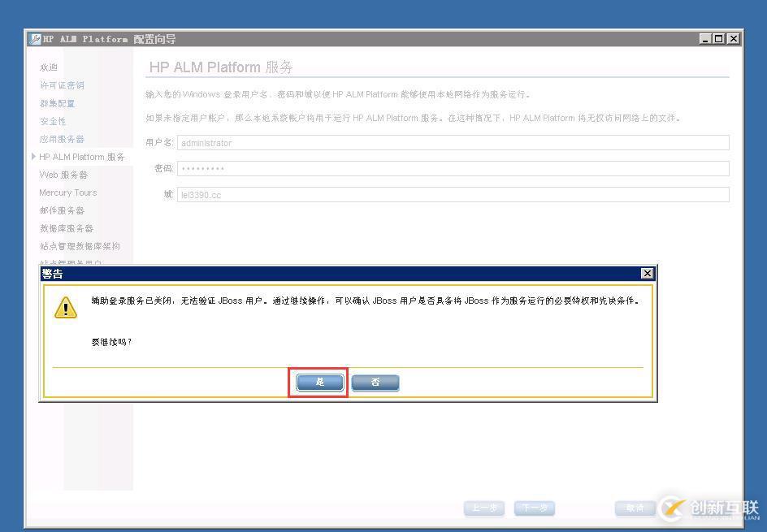Screen dimensions: 767x532
Task: Click the HP logo icon in the title bar
Action: [x=34, y=38]
